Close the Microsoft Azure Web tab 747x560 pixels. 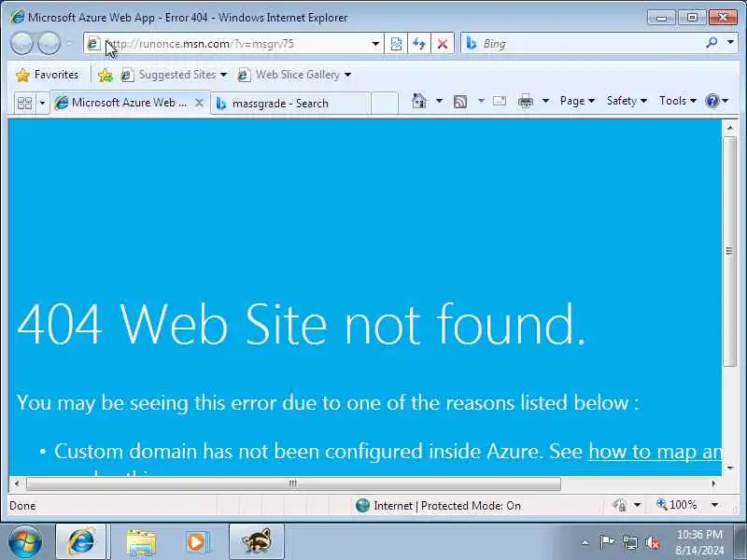coord(200,103)
